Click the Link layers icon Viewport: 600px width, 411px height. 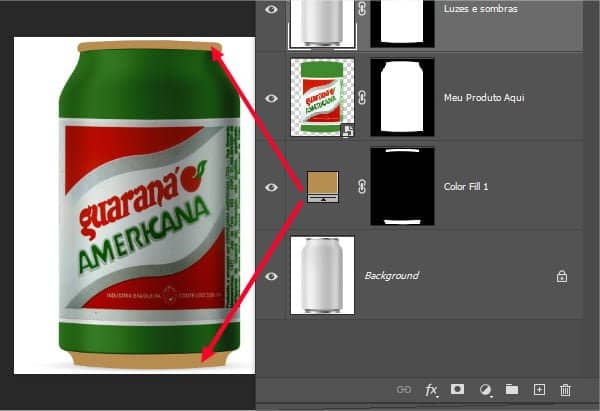404,390
